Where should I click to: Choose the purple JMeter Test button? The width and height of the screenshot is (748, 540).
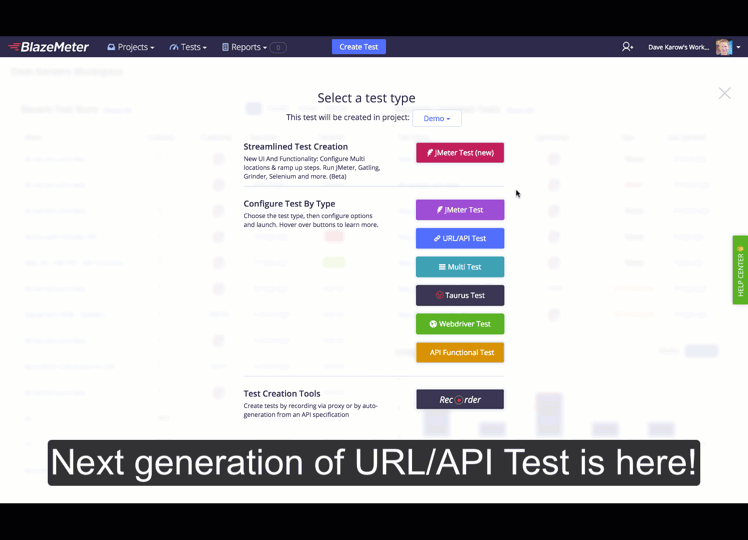[460, 210]
